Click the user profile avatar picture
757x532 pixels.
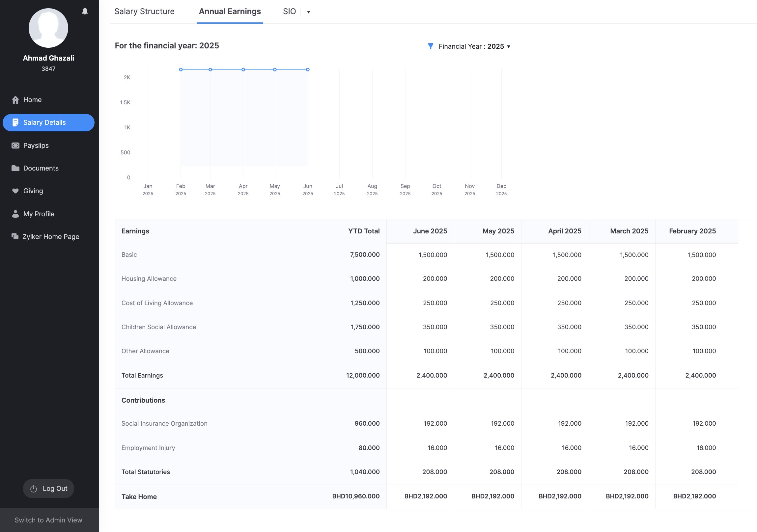[x=48, y=28]
